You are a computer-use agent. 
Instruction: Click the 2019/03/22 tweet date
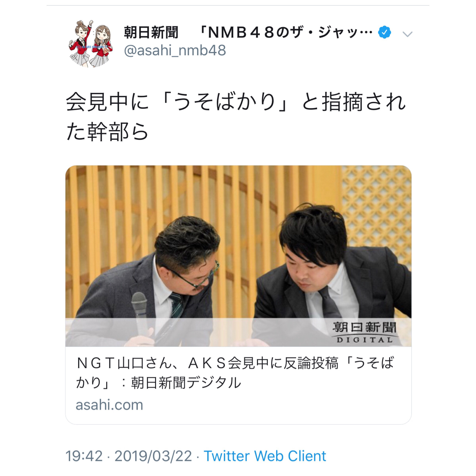coord(153,456)
